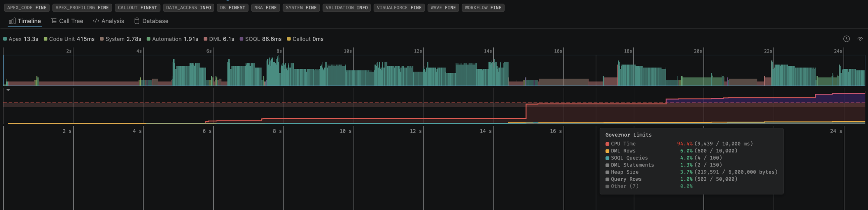The height and width of the screenshot is (210, 868).
Task: Click the Call Tree list icon
Action: 54,21
